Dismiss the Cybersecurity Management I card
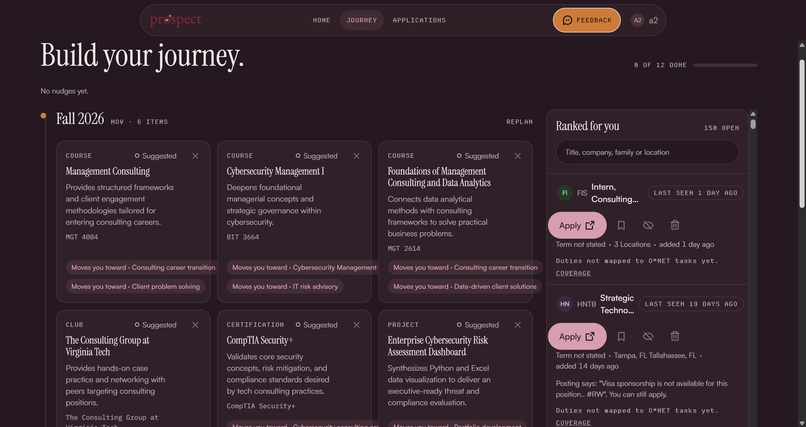The width and height of the screenshot is (806, 427). [x=356, y=156]
